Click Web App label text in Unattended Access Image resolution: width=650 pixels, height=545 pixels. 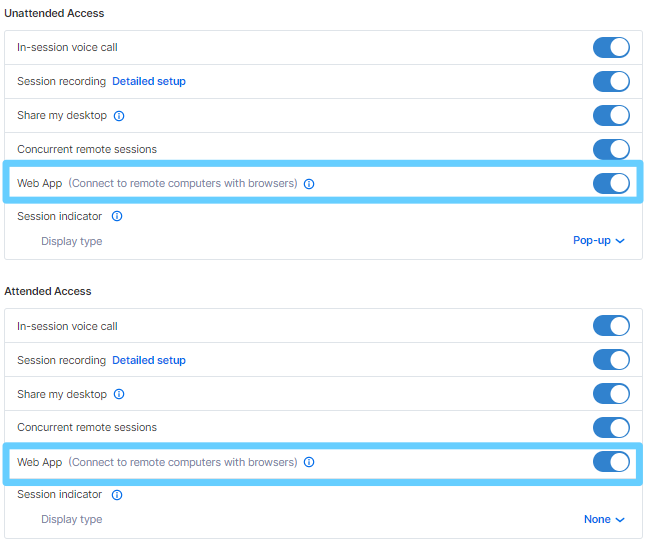39,183
